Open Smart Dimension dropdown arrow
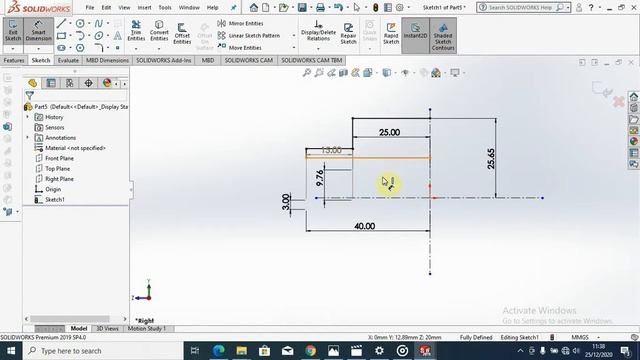Screen dimensions: 640x360 (x=38, y=49)
